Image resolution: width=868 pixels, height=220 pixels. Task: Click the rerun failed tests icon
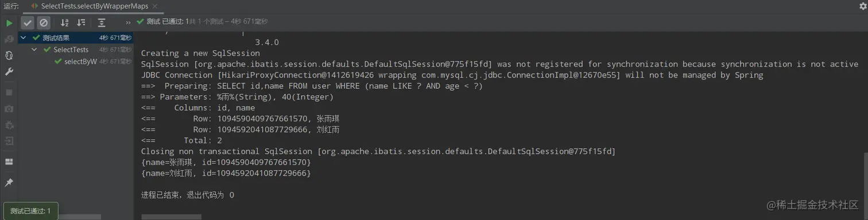[9, 40]
